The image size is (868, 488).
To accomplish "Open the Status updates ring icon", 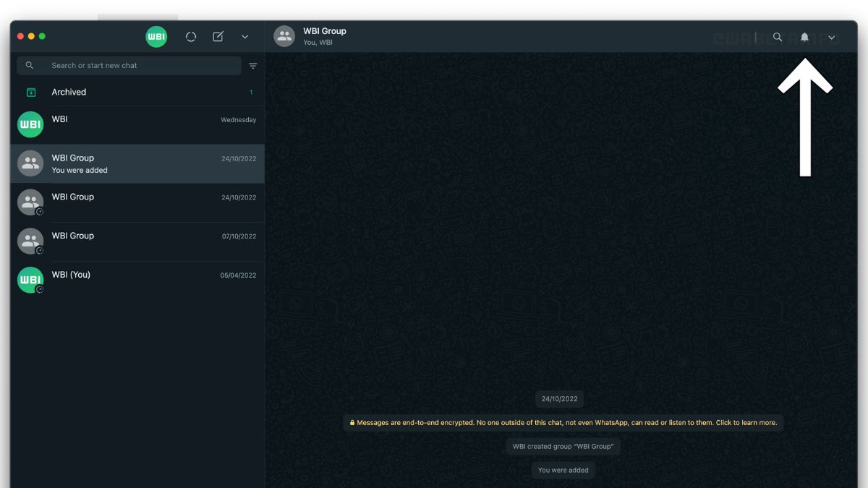I will point(191,37).
